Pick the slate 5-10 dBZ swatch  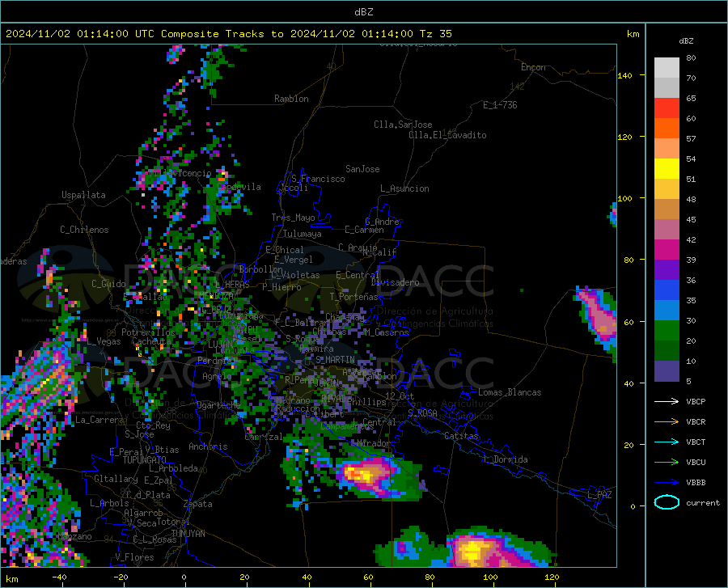click(667, 371)
